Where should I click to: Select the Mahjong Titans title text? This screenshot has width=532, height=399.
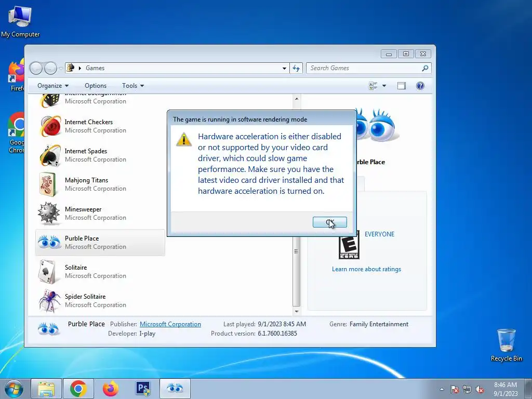pyautogui.click(x=87, y=180)
